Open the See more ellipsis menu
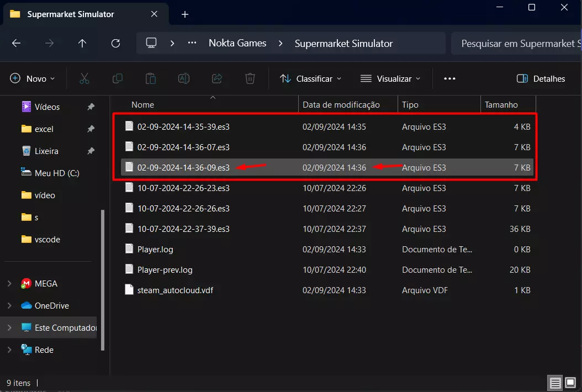Viewport: 582px width, 392px height. (x=449, y=79)
